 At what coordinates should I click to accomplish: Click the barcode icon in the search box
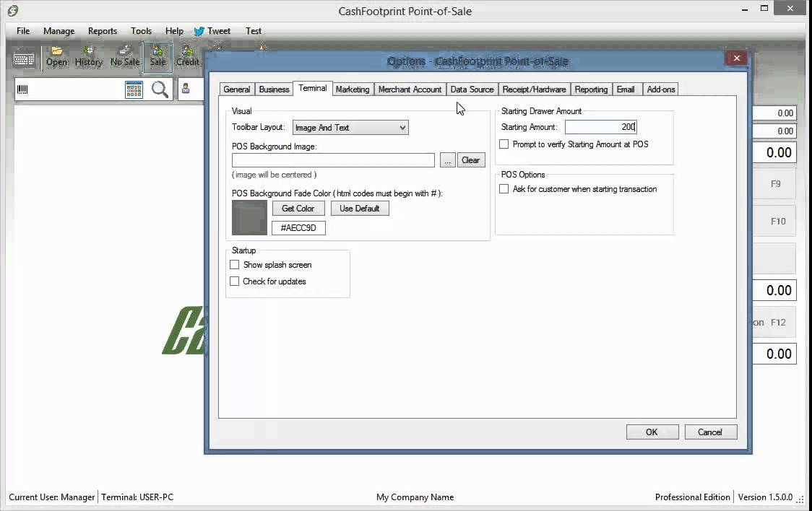coord(22,89)
